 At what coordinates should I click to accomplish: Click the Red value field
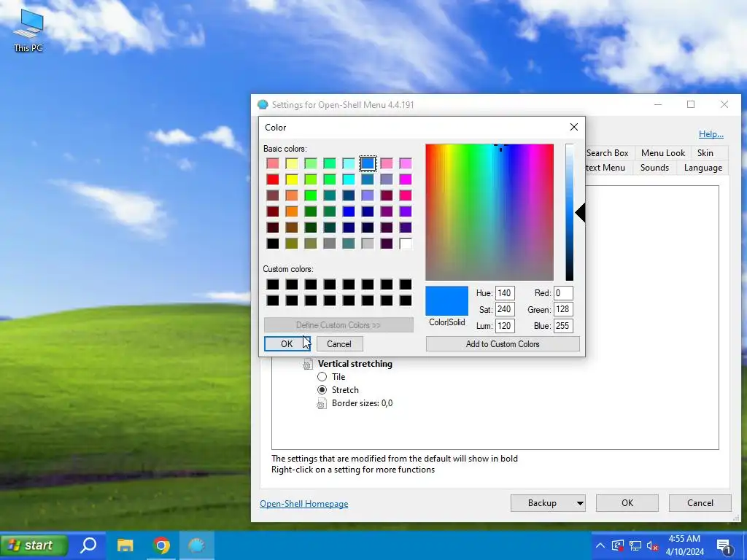point(563,293)
